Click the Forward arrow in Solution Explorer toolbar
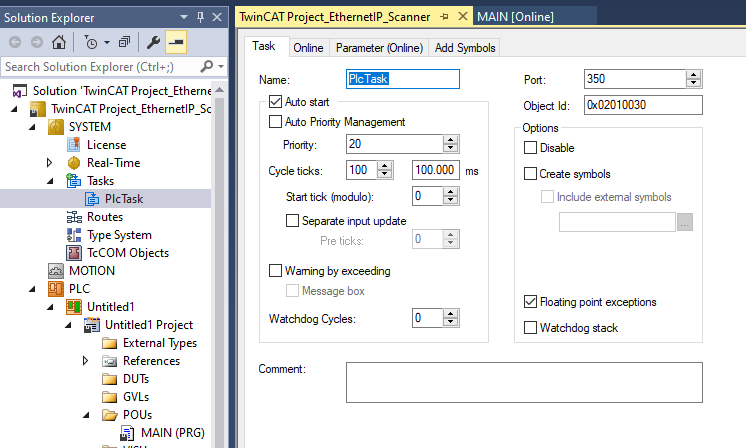Viewport: 746px width, 448px height. 37,42
